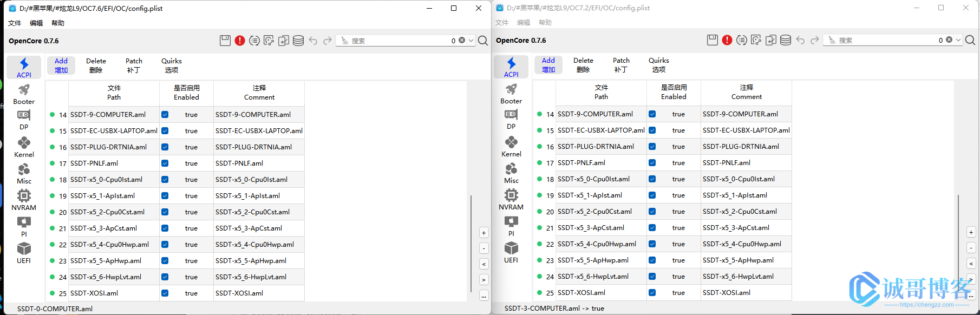Click the vertical scrollbar in OC7.2 ACPI table
980x315 pixels.
pyautogui.click(x=958, y=243)
